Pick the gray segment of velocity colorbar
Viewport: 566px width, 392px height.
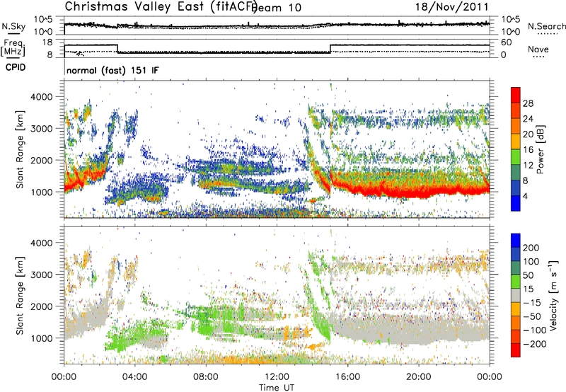[516, 296]
